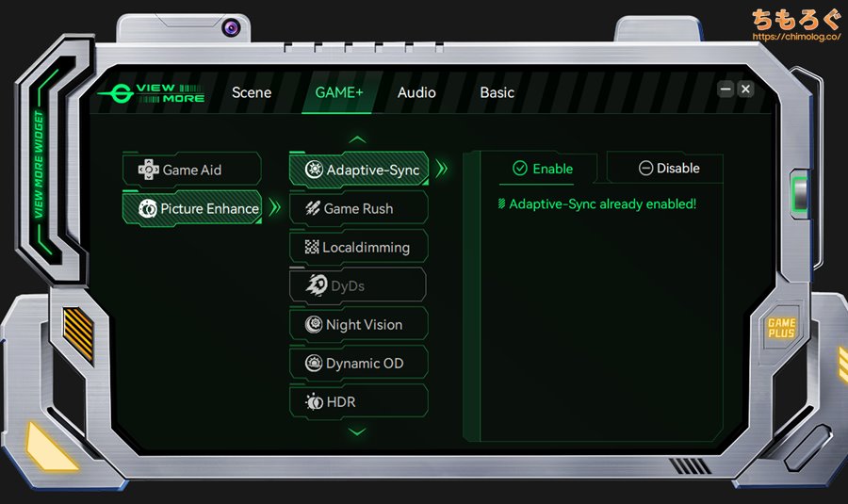Click the Night Vision icon
This screenshot has height=504, width=848.
(x=314, y=325)
